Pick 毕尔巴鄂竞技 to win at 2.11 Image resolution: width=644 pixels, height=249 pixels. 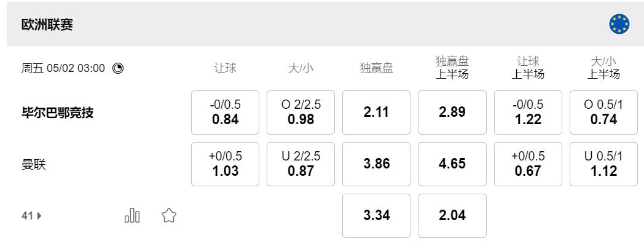click(x=376, y=113)
